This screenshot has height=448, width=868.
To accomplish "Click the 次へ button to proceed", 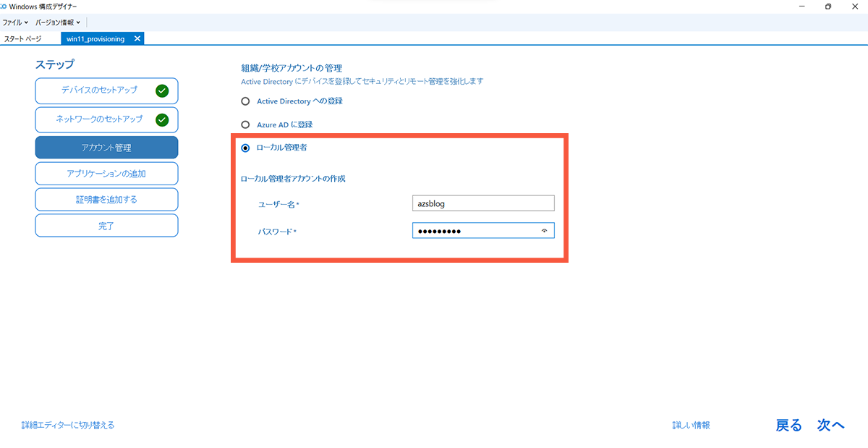I will point(830,425).
